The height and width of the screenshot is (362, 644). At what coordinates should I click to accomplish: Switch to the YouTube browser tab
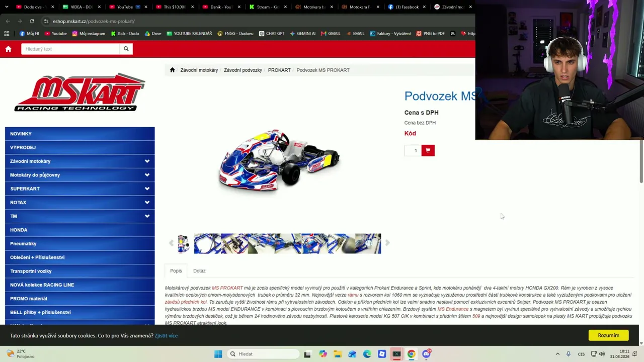127,7
